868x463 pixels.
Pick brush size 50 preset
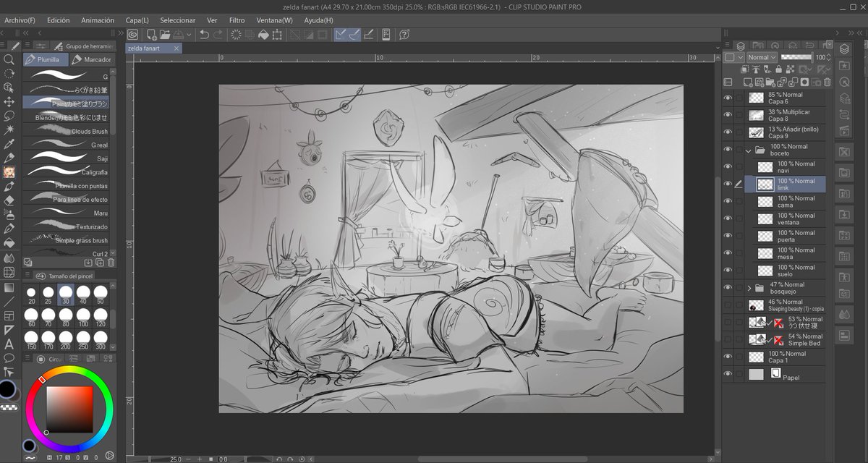101,294
